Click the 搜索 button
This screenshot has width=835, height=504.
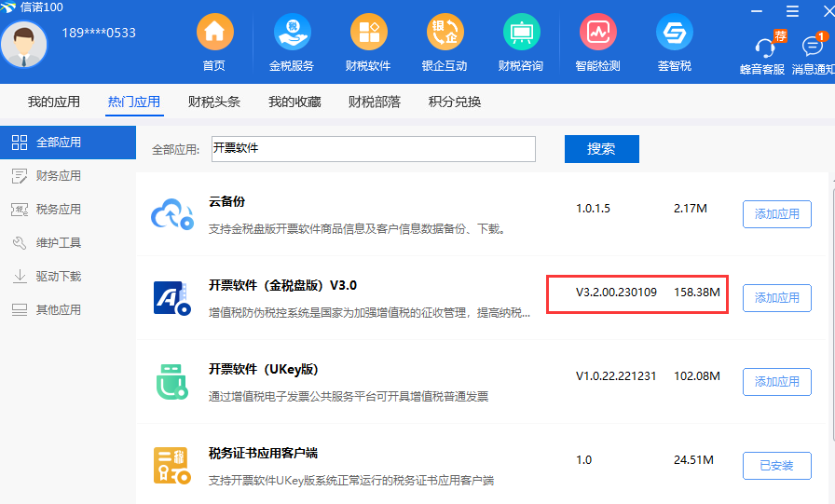pos(602,149)
